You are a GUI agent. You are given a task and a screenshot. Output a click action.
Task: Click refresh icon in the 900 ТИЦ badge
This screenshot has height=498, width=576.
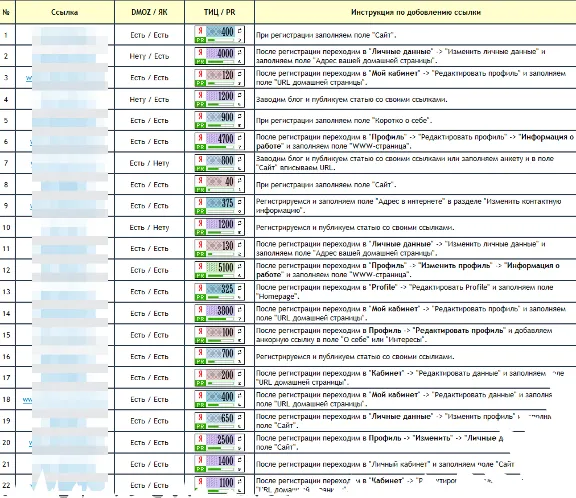[240, 116]
